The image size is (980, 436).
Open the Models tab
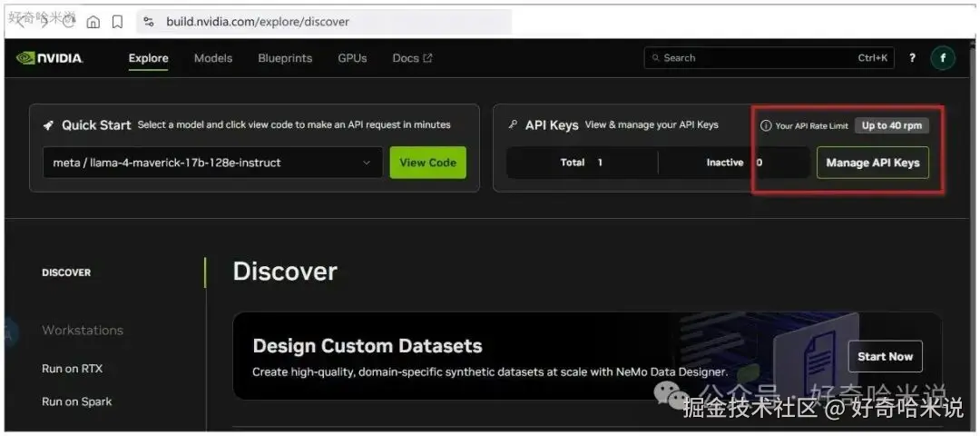pos(213,58)
